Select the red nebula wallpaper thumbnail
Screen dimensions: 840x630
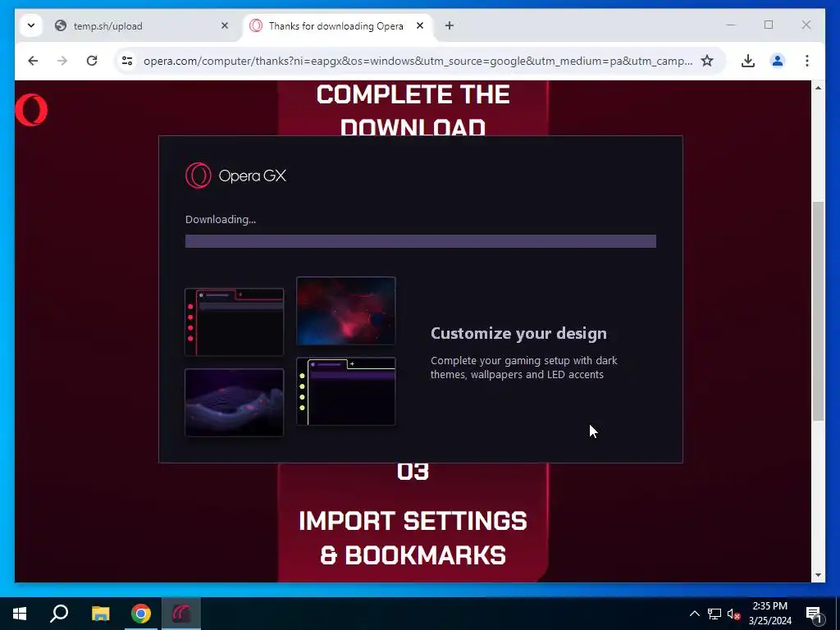346,311
